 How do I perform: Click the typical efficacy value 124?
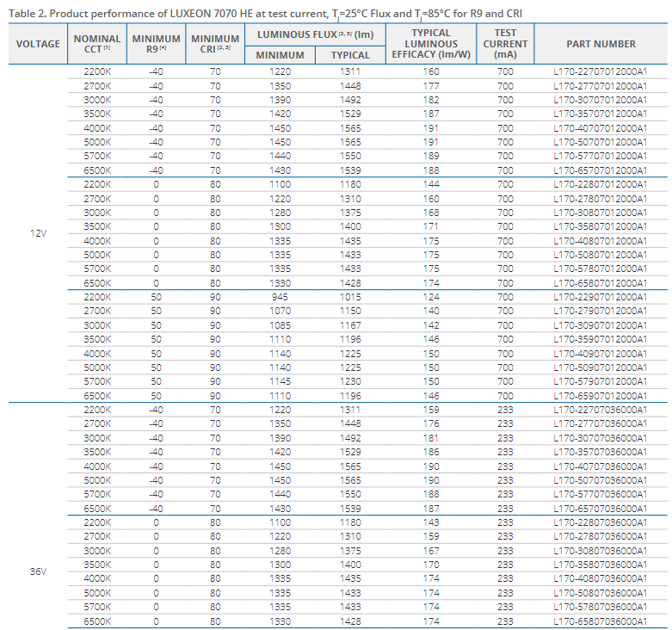click(430, 297)
